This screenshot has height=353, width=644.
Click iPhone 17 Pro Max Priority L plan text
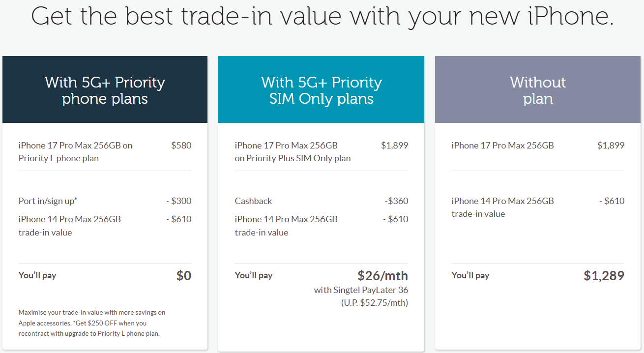75,151
